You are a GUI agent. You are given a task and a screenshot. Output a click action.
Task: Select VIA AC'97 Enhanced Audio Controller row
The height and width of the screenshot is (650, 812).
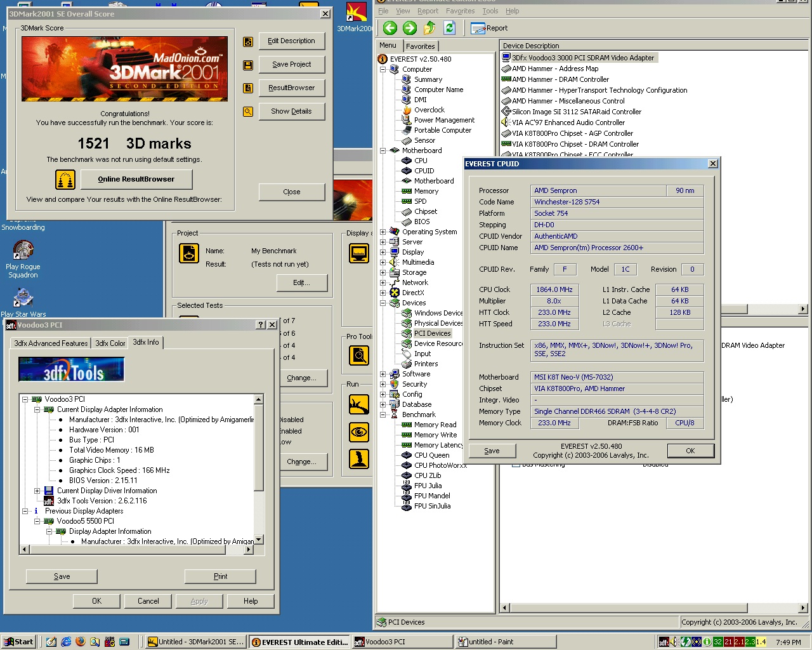click(x=563, y=123)
